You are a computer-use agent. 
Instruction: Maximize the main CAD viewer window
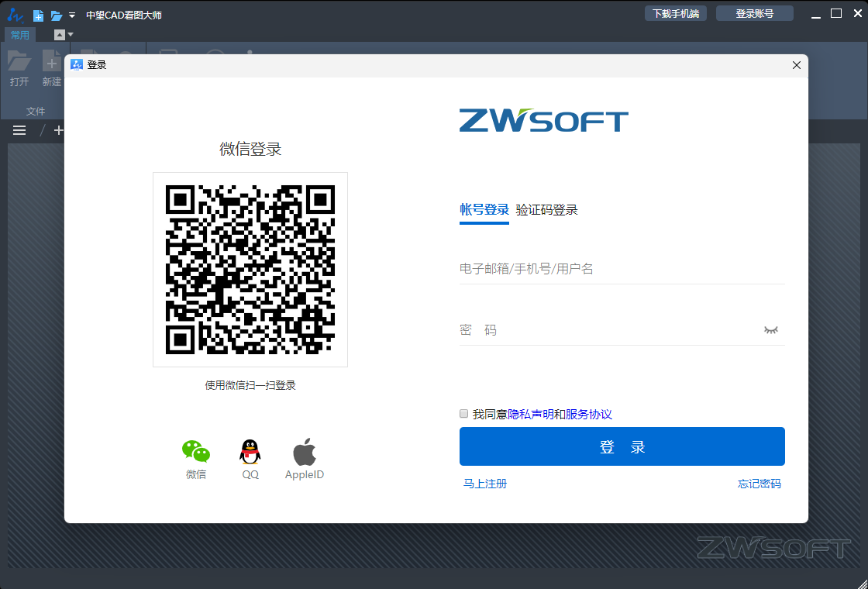click(836, 13)
